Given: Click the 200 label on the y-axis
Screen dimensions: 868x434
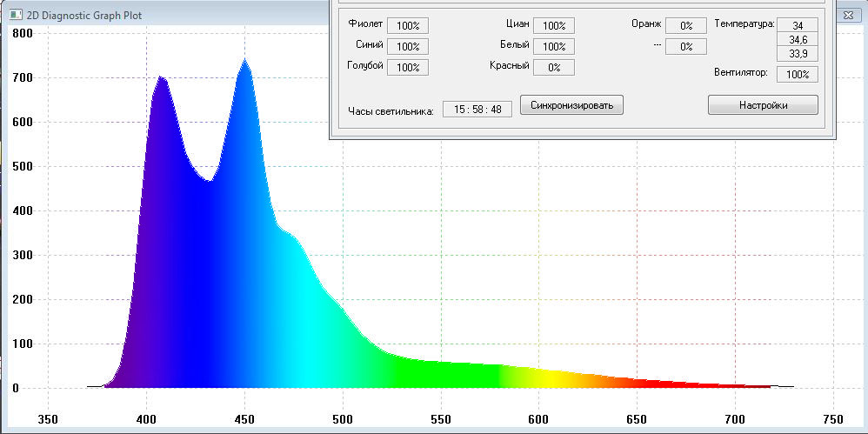Looking at the screenshot, I should point(22,299).
